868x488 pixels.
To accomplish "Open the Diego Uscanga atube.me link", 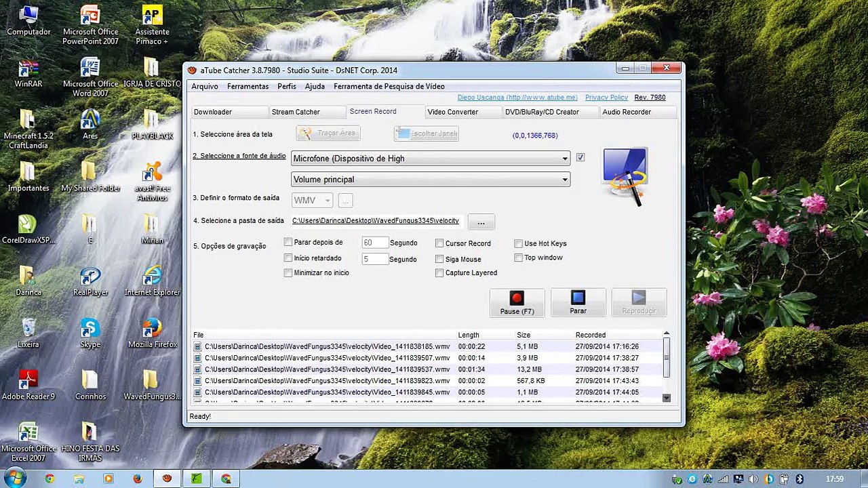I will (517, 98).
